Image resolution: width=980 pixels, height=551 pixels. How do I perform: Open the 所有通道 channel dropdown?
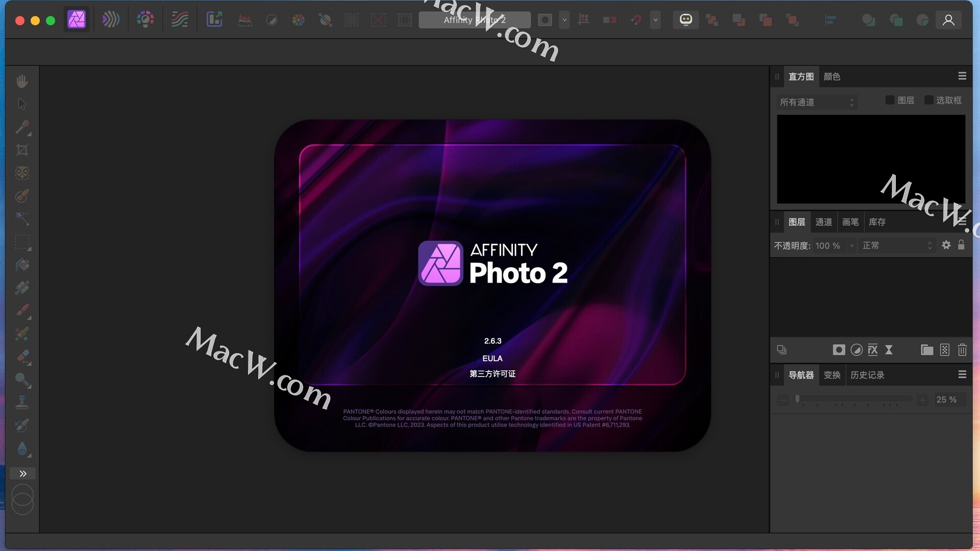coord(817,103)
